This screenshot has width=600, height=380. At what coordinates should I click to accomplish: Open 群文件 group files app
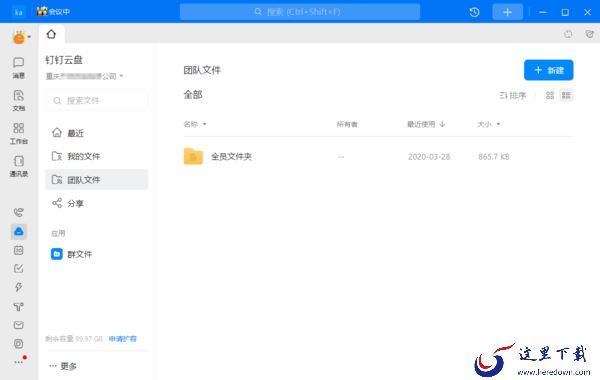click(96, 254)
